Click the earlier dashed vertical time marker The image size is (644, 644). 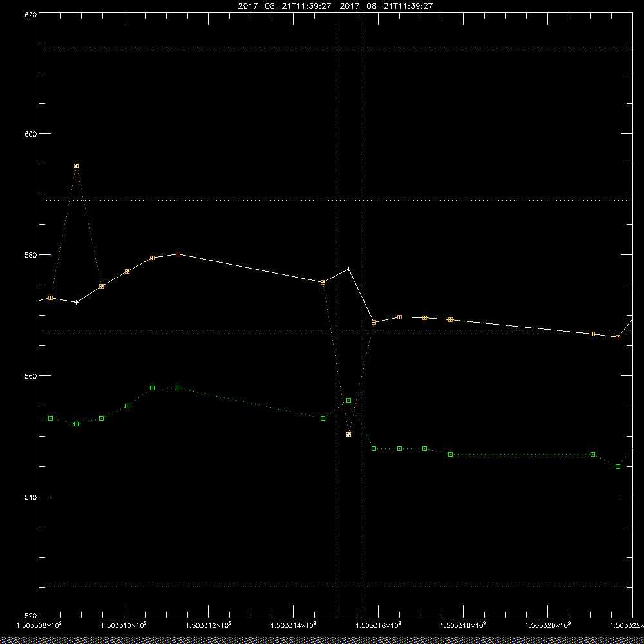(336, 315)
